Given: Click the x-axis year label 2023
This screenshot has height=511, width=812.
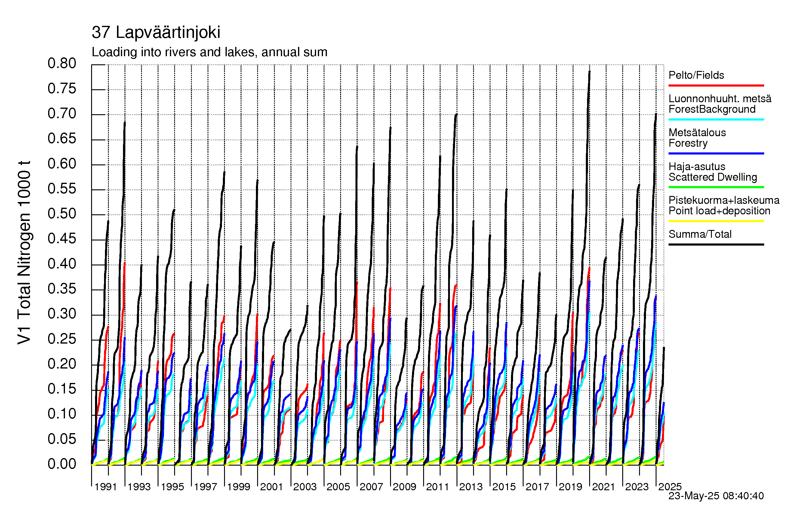Looking at the screenshot, I should 637,487.
